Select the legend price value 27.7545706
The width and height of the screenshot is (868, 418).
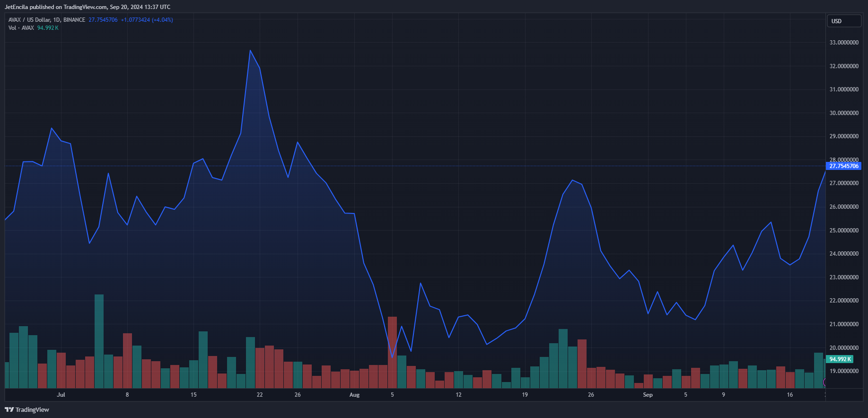click(103, 20)
